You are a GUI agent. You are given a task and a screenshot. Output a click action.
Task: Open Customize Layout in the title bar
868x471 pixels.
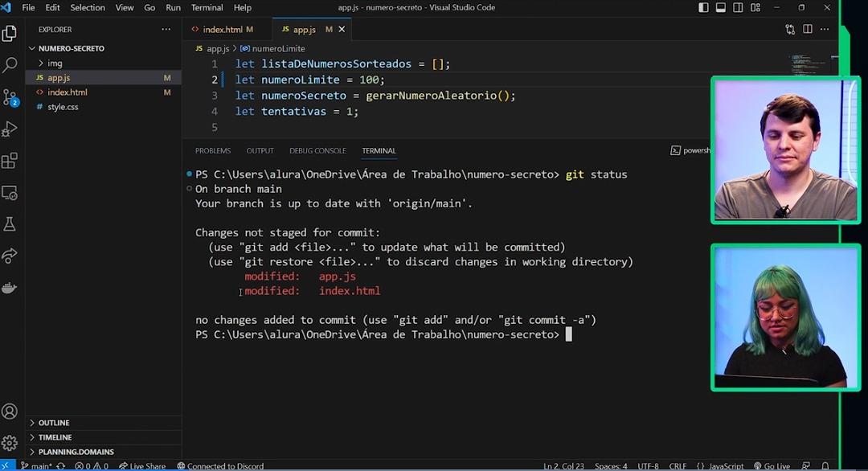click(755, 8)
